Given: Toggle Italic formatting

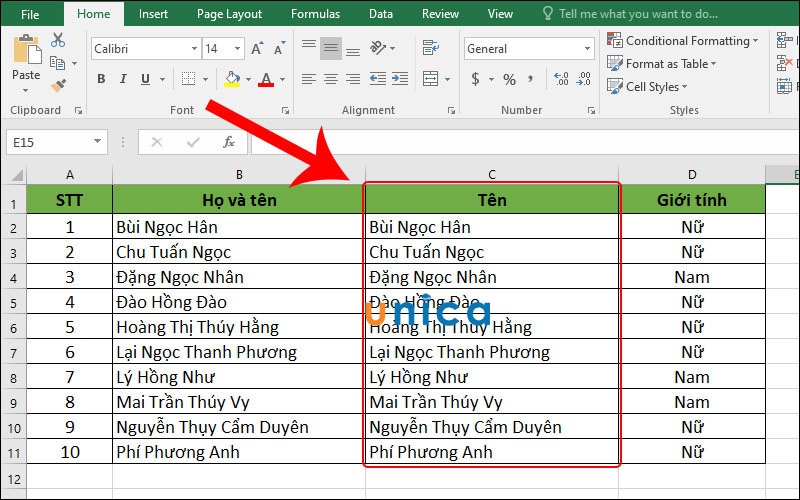Looking at the screenshot, I should click(123, 79).
